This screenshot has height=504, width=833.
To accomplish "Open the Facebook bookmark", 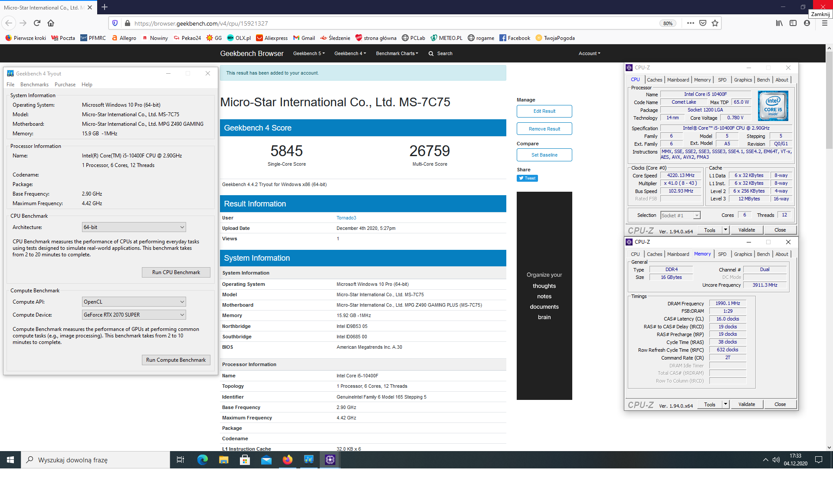I will 515,38.
